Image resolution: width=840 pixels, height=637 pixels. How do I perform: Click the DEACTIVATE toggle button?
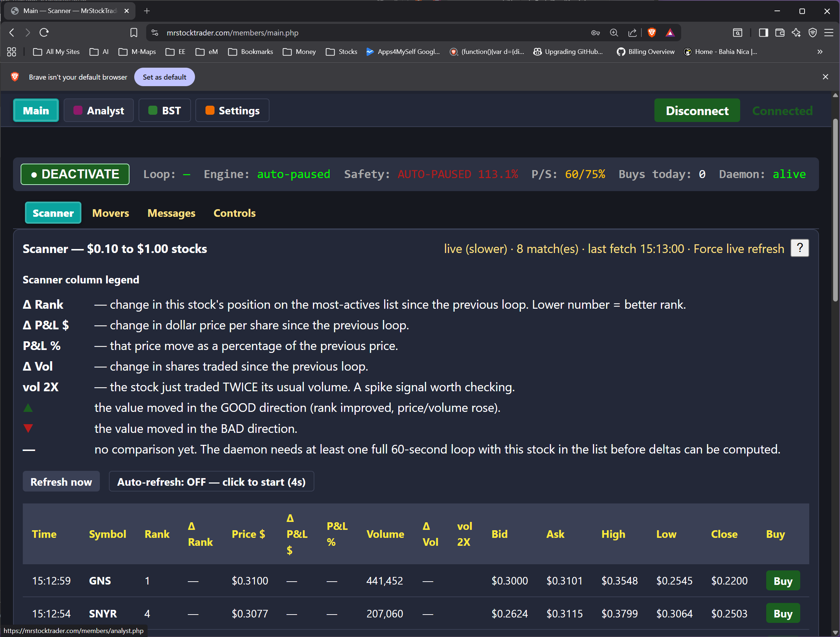coord(75,174)
